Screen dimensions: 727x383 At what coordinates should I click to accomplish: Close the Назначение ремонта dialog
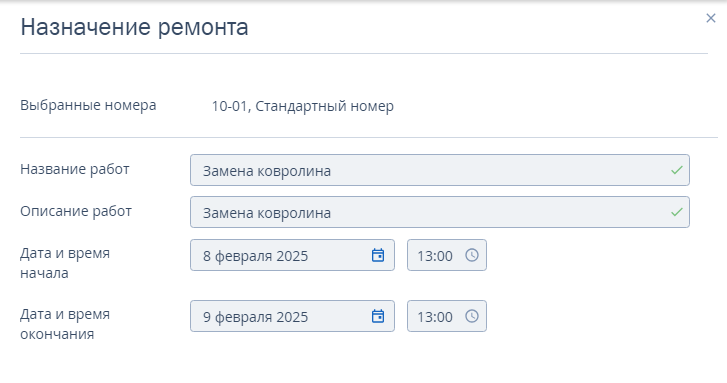coord(710,18)
